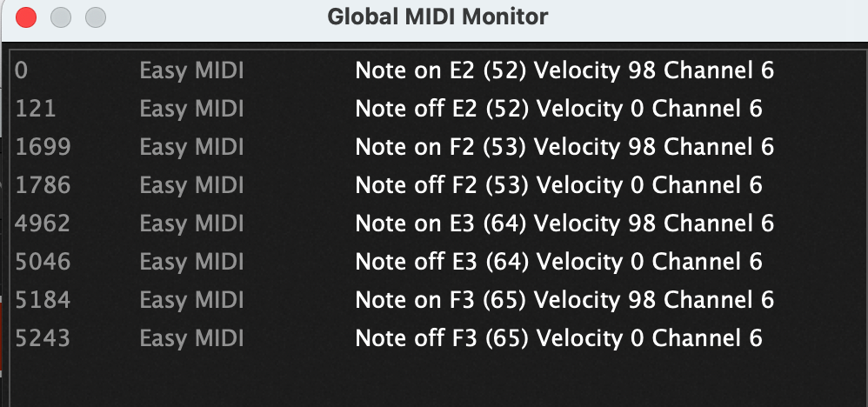Viewport: 868px width, 407px height.
Task: Click the gray zoom window button
Action: 95,17
